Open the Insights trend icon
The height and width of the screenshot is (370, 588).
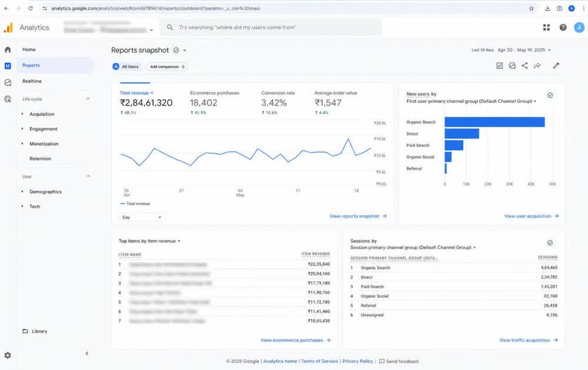pos(537,66)
